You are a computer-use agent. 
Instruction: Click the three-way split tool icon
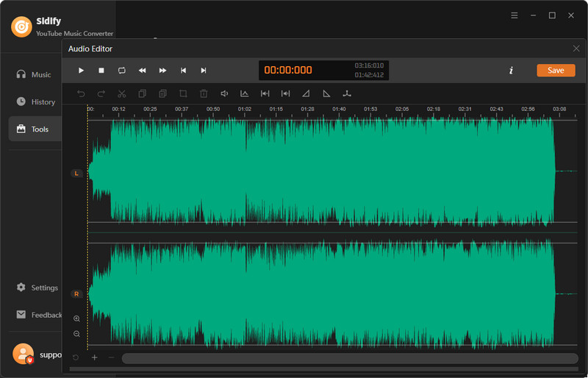(x=347, y=93)
